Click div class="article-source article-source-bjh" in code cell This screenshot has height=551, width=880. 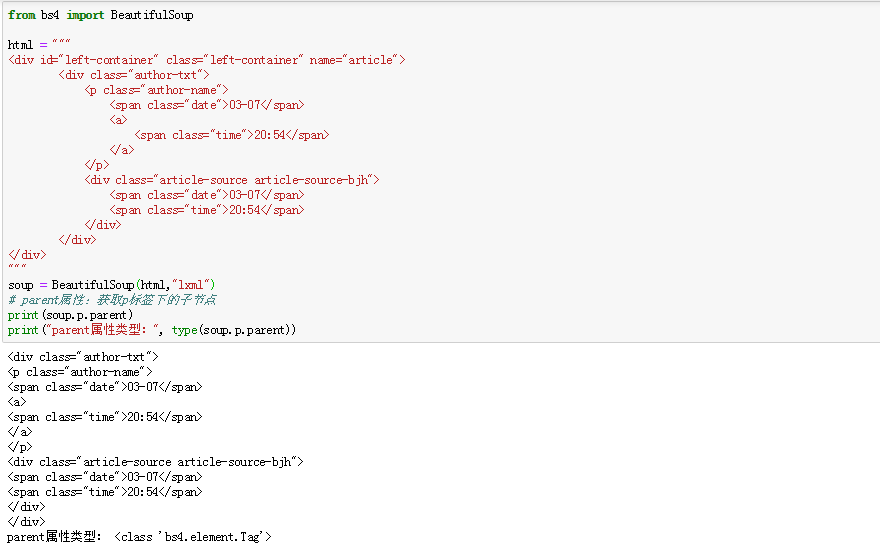(232, 180)
